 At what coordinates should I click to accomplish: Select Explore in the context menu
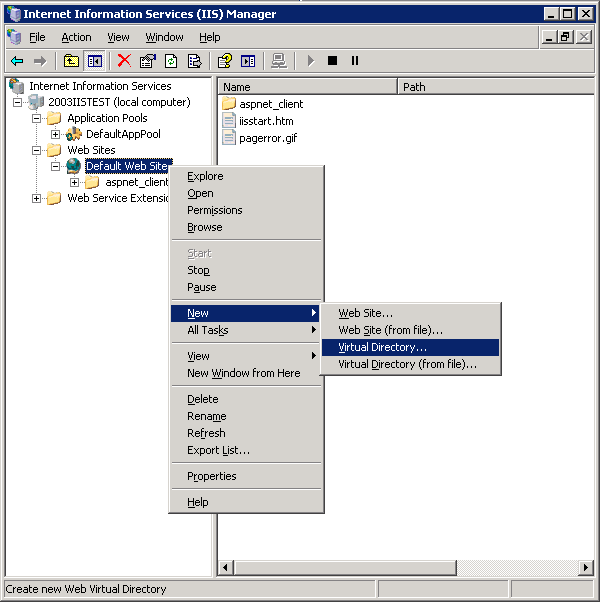[x=246, y=176]
